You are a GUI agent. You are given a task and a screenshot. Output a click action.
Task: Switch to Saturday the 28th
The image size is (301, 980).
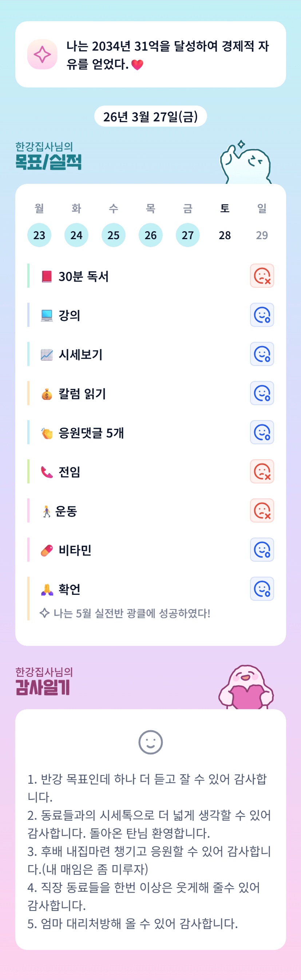click(x=225, y=235)
